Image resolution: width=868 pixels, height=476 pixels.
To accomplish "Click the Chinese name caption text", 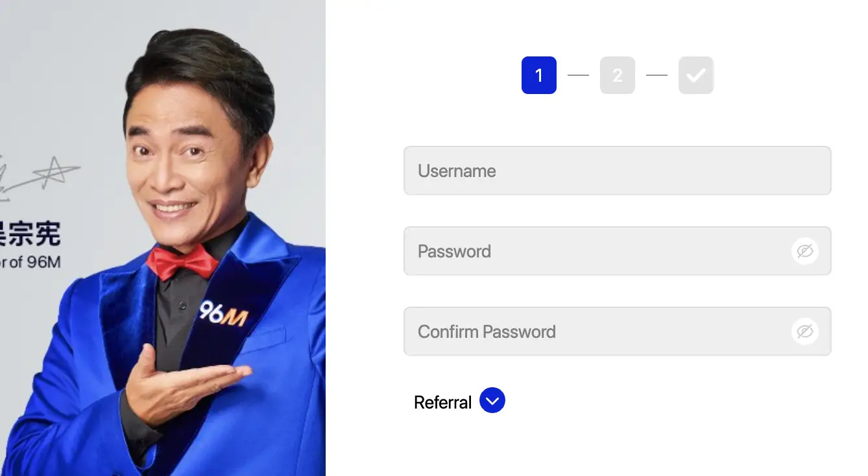I will [x=32, y=233].
